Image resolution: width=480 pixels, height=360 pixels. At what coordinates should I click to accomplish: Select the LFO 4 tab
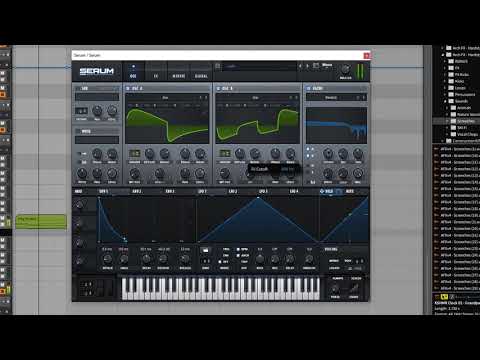coord(294,191)
